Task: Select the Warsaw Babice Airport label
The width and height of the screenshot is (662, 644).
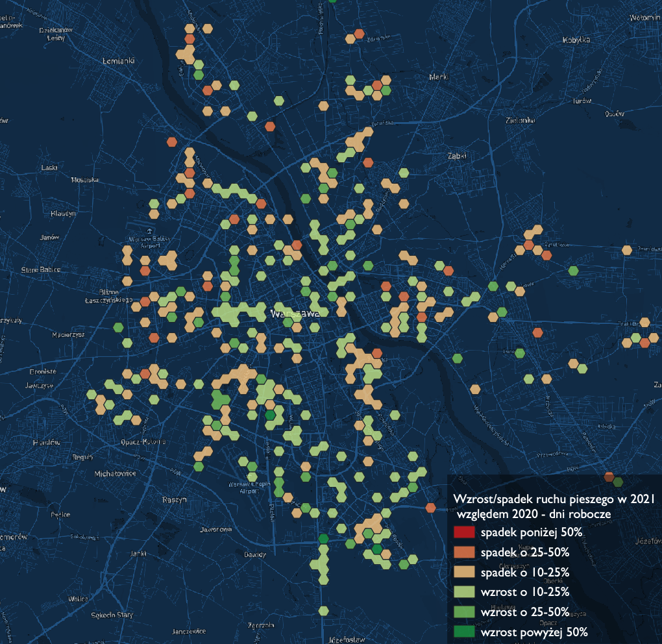Action: [149, 241]
